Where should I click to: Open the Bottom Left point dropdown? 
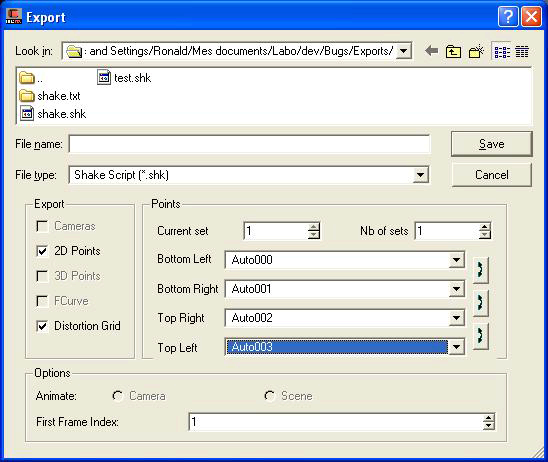click(x=456, y=260)
